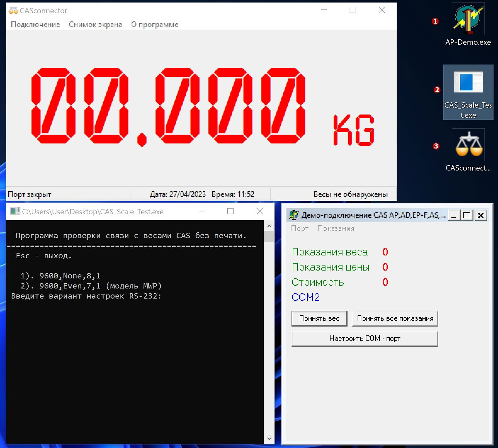The width and height of the screenshot is (498, 448).
Task: Maximize the CAS_Scale_Test console window
Action: click(230, 211)
